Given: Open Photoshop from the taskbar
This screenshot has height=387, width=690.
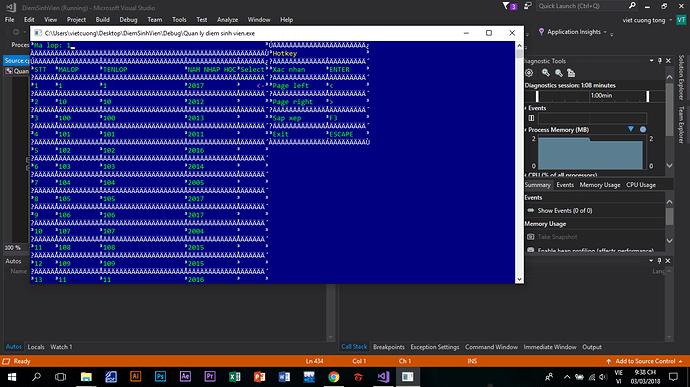Looking at the screenshot, I should [x=160, y=376].
